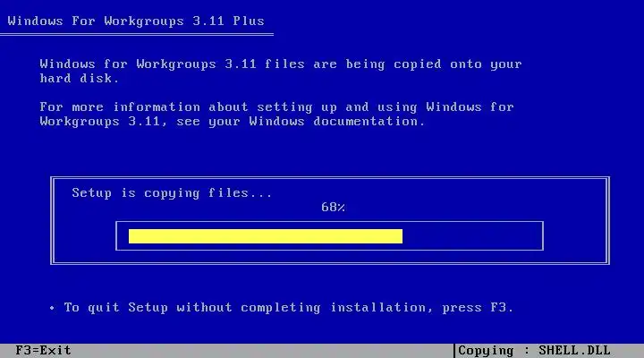Click the 'Windows For Workgroups 3.11 Plus' title
The height and width of the screenshot is (358, 644).
(136, 21)
